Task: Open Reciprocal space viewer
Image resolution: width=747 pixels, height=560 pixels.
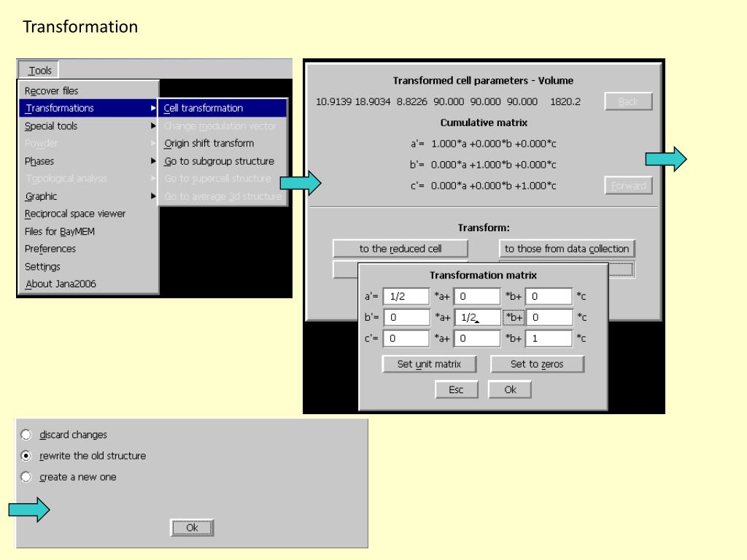Action: (x=75, y=214)
